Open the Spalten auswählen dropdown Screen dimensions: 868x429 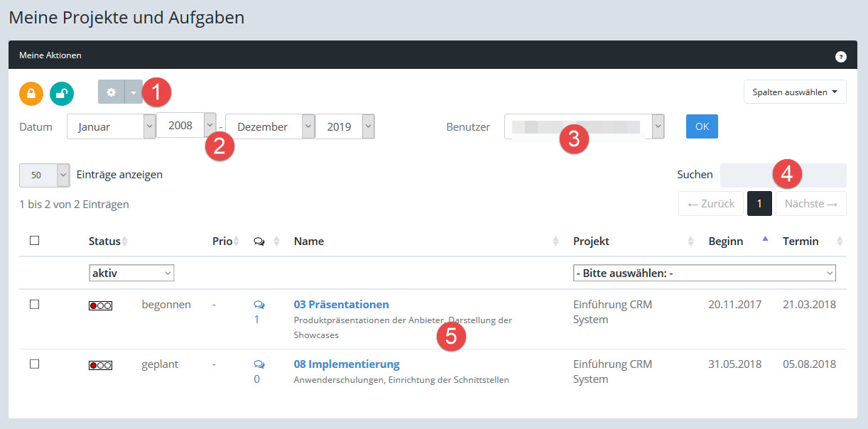click(x=794, y=92)
